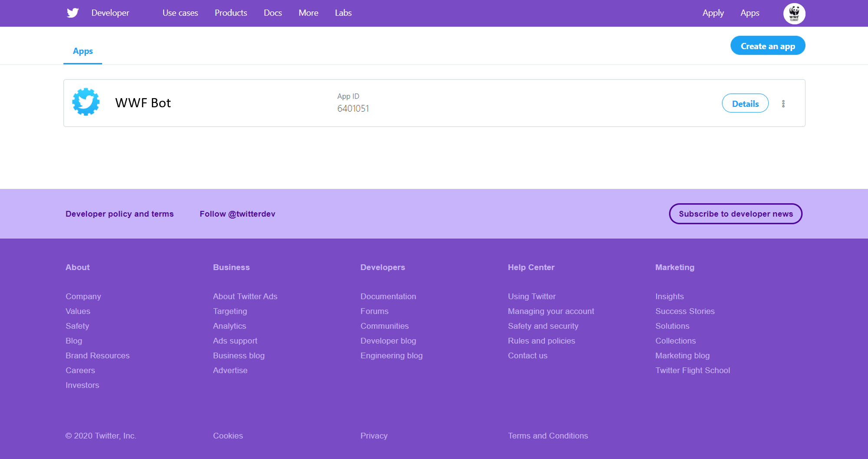Viewport: 868px width, 459px height.
Task: Click the App ID value 6401051
Action: (353, 109)
